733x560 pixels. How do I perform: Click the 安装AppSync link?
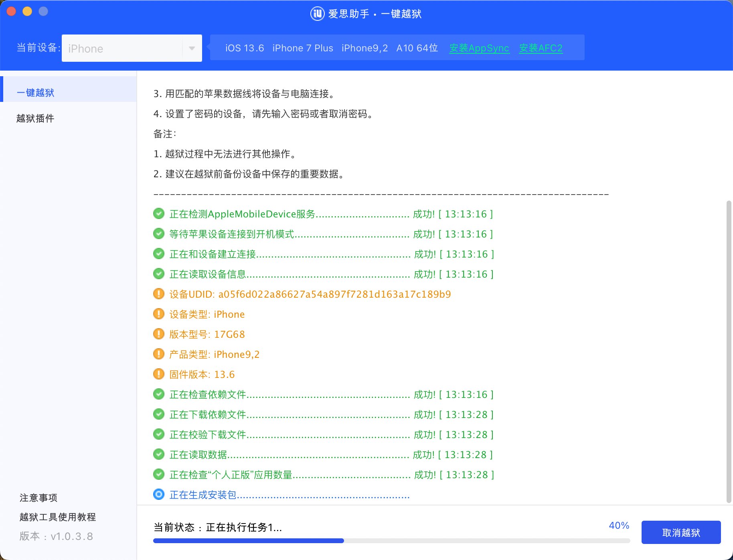coord(479,48)
